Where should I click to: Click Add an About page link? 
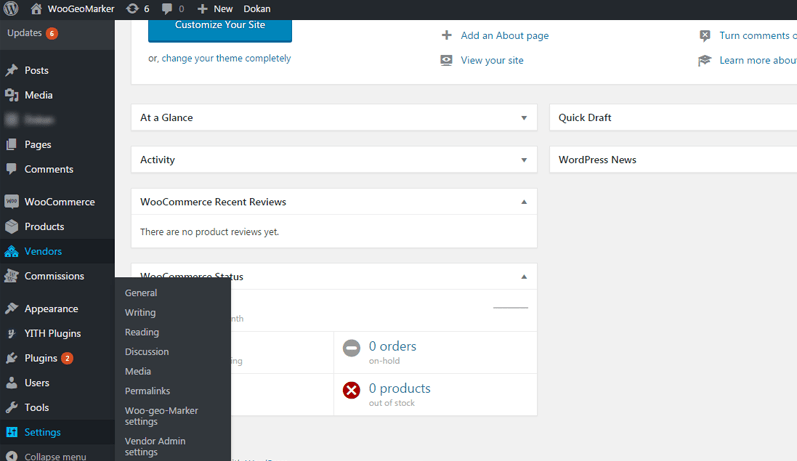tap(505, 36)
